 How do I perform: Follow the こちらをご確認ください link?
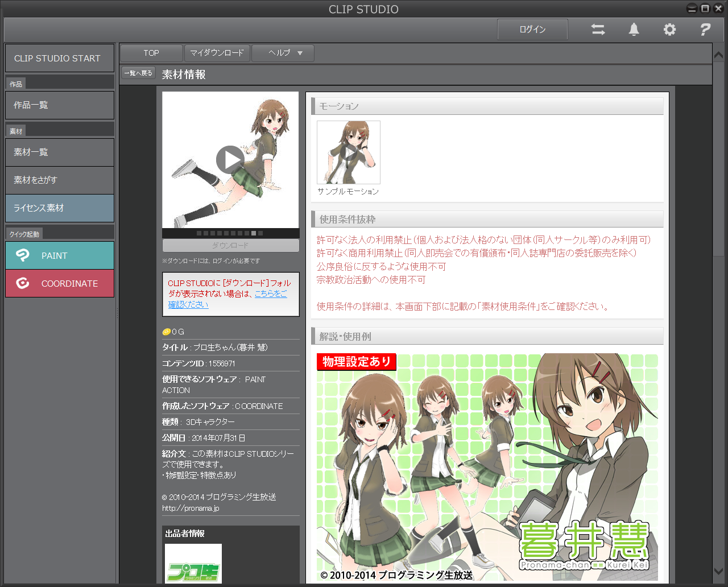tap(271, 294)
